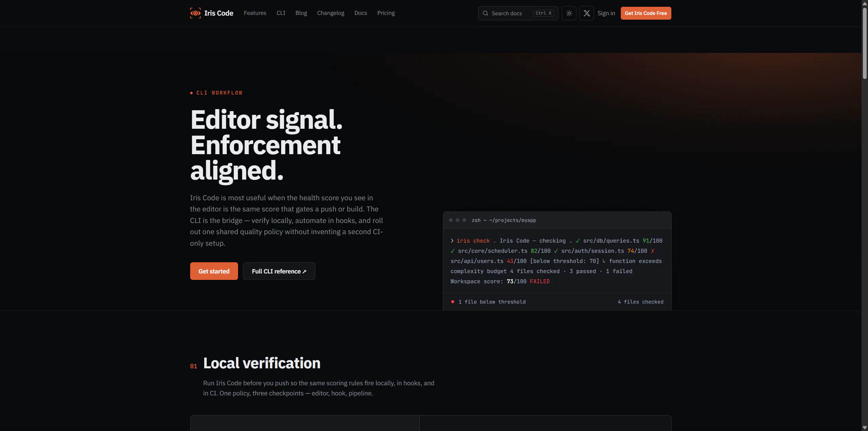Click the 'iris check' command text
Image resolution: width=868 pixels, height=431 pixels.
click(473, 241)
